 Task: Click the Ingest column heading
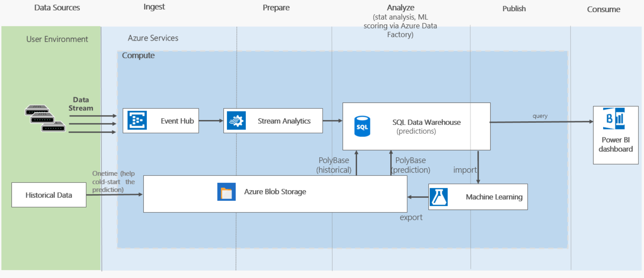[x=154, y=7]
